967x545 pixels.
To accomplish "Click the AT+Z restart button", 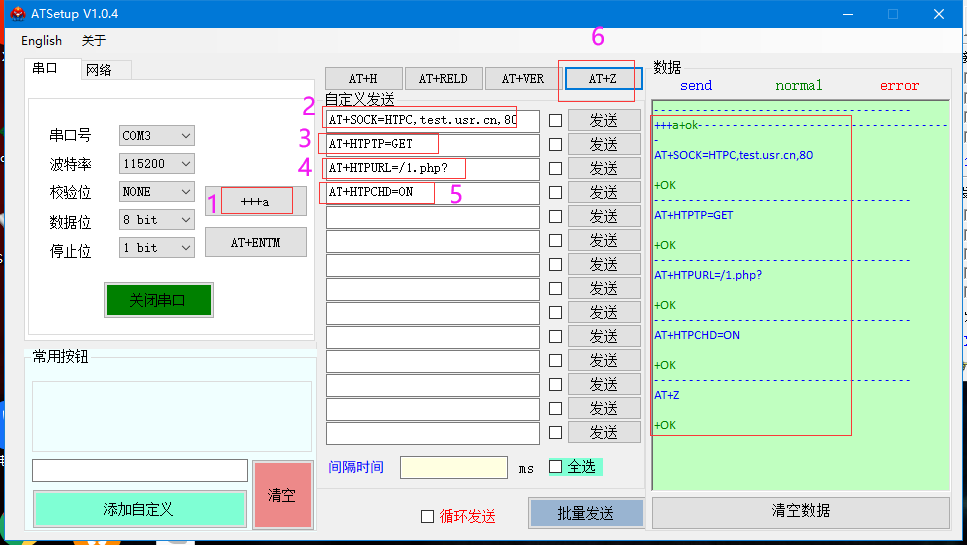I will pyautogui.click(x=602, y=79).
